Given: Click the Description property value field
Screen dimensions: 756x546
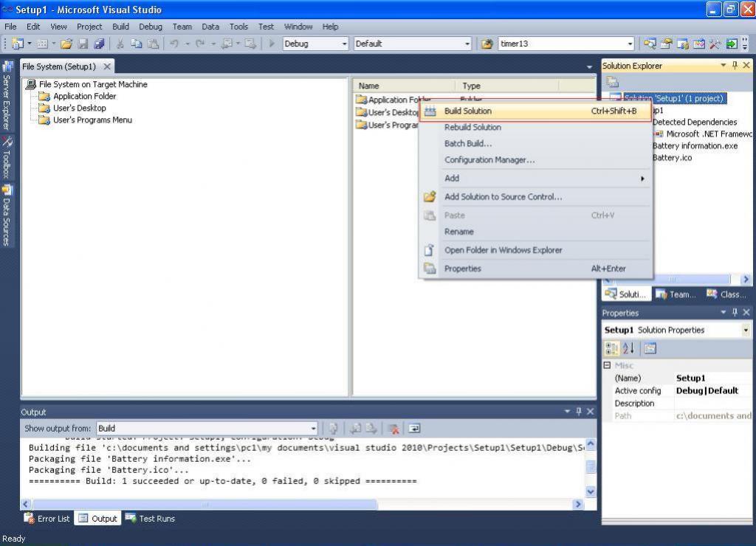Looking at the screenshot, I should [x=713, y=404].
